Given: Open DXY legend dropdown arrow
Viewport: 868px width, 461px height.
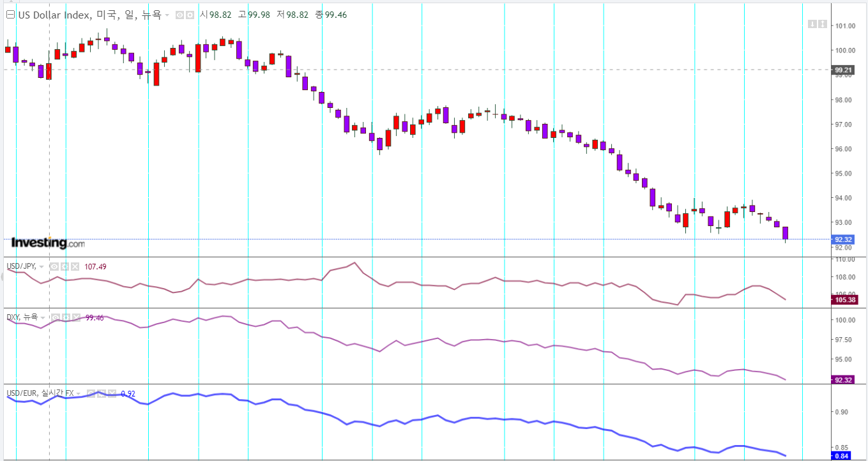Looking at the screenshot, I should (43, 317).
